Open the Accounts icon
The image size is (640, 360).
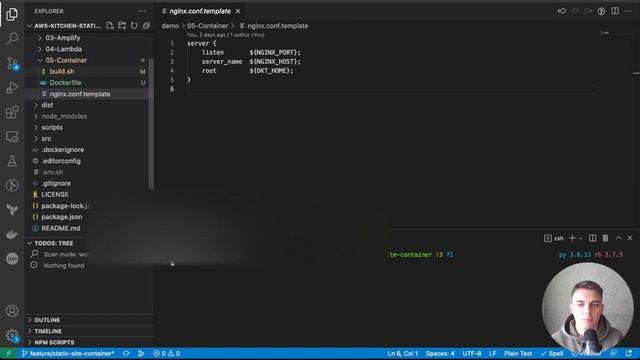(12, 311)
